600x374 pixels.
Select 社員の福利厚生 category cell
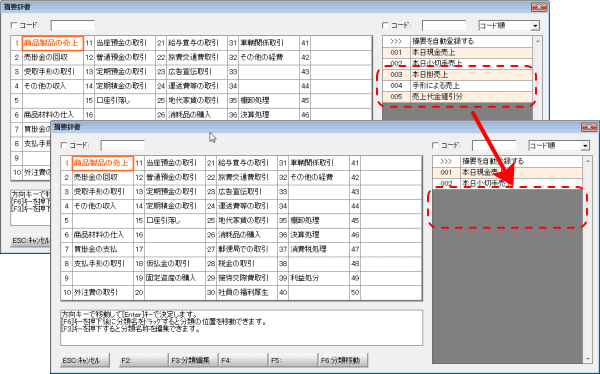247,292
